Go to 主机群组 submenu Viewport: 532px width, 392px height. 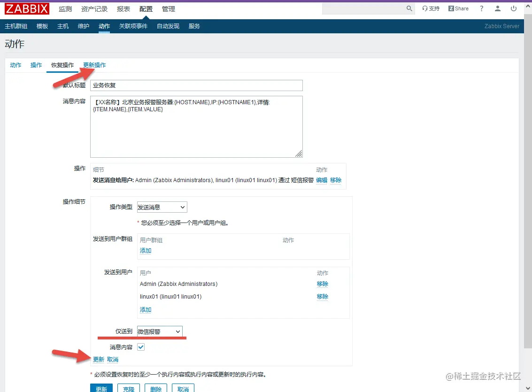(16, 26)
